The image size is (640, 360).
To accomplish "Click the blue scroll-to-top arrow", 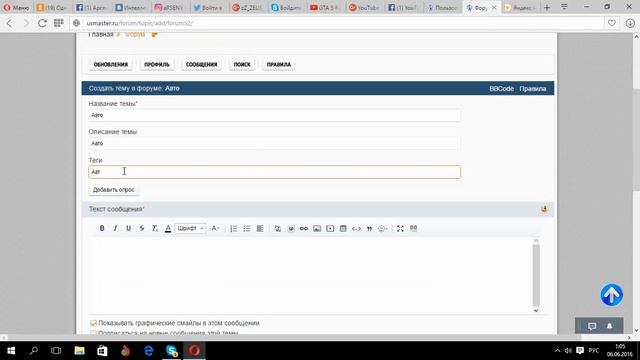I will click(611, 295).
